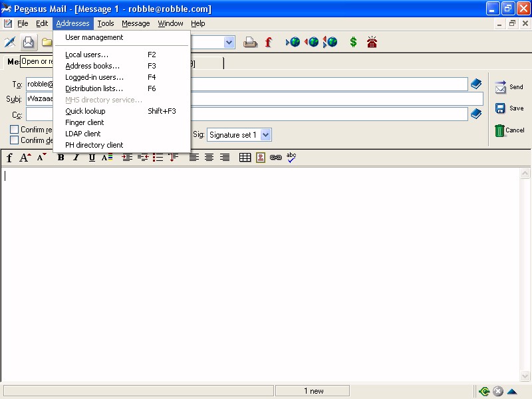Toggle bold formatting

pyautogui.click(x=61, y=158)
